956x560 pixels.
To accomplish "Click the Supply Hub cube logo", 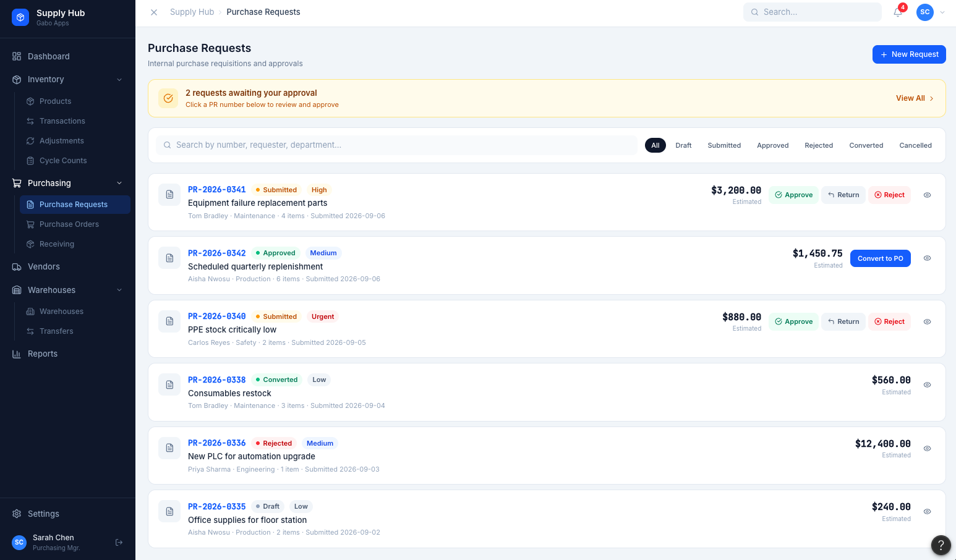I will click(20, 17).
